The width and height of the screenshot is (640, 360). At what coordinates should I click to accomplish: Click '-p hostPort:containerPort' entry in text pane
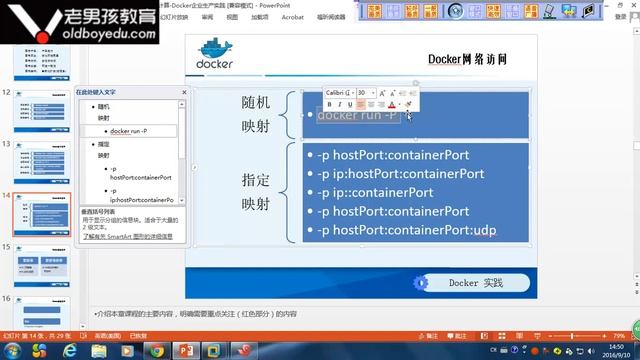(x=140, y=173)
